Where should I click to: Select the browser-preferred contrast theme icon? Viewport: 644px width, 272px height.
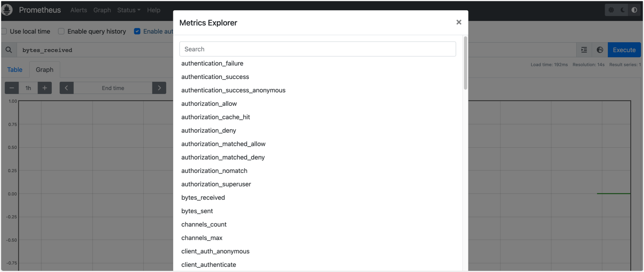click(634, 10)
